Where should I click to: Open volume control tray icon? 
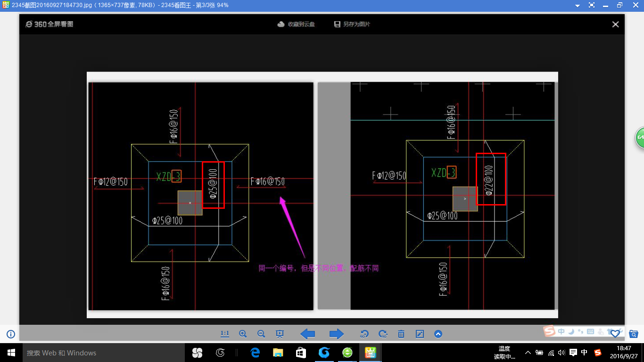click(x=561, y=353)
